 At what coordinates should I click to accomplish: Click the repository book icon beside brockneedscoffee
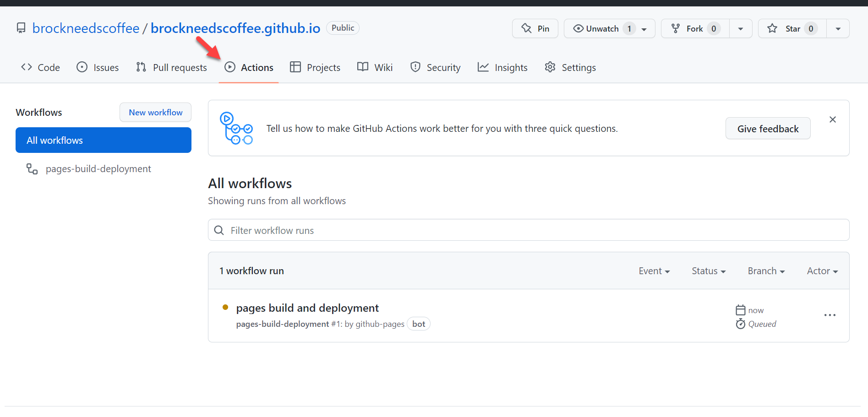coord(21,28)
